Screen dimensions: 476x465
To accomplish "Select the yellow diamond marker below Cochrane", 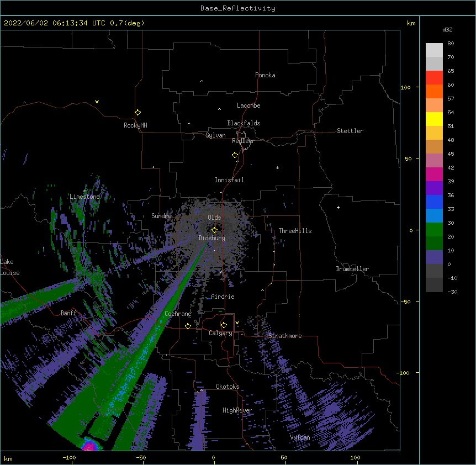I will pos(188,326).
